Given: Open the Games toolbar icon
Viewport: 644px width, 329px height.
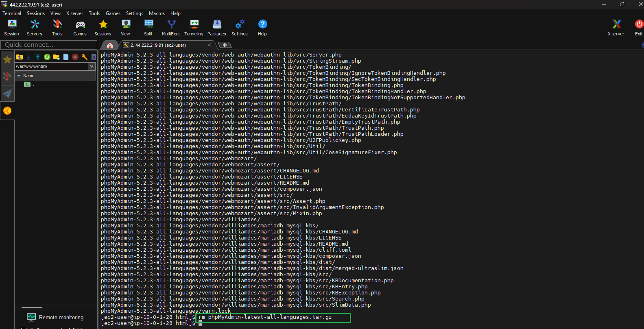Looking at the screenshot, I should (80, 28).
